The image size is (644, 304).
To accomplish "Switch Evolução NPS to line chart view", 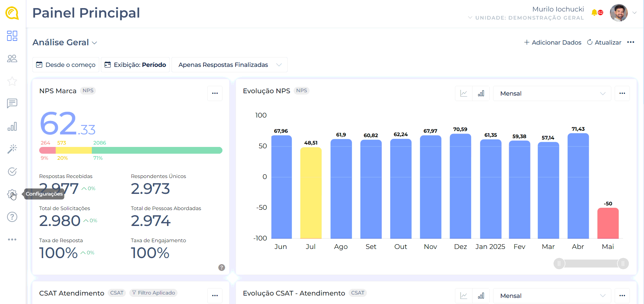I will click(x=464, y=94).
